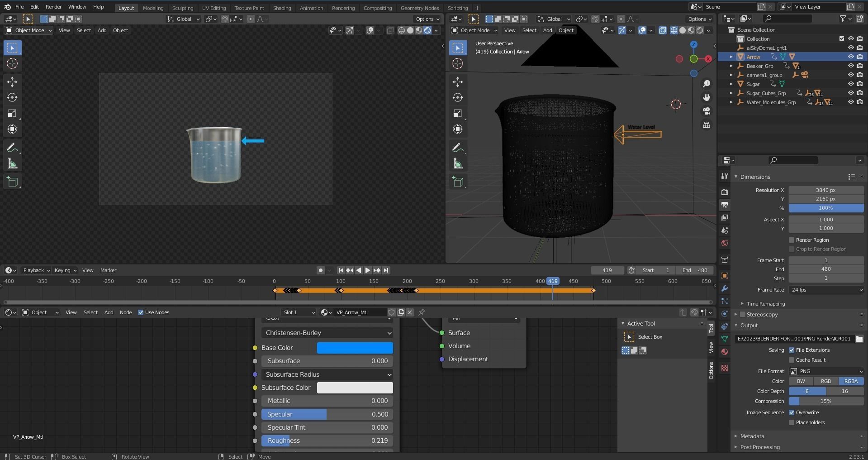Jump to the last frame

coord(386,270)
